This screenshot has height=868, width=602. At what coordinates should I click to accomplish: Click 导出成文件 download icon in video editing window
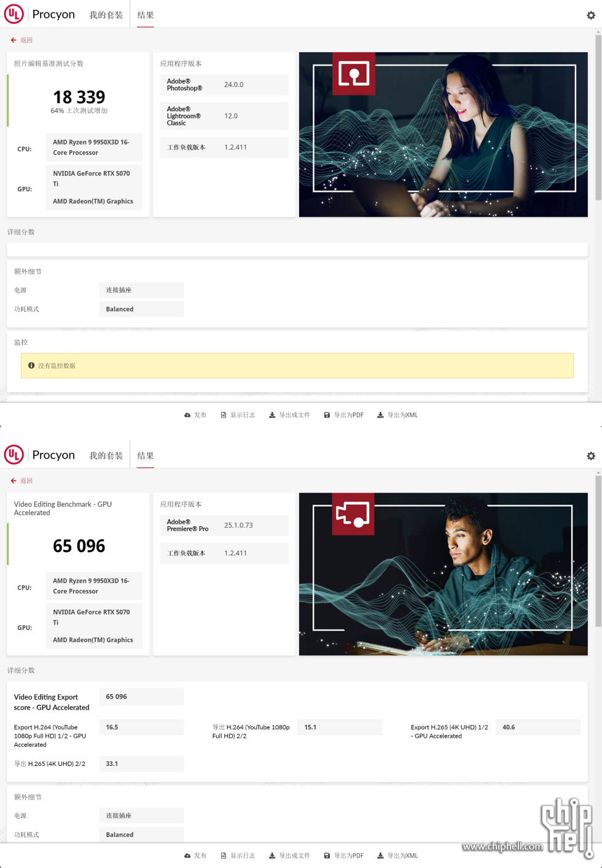(x=272, y=856)
